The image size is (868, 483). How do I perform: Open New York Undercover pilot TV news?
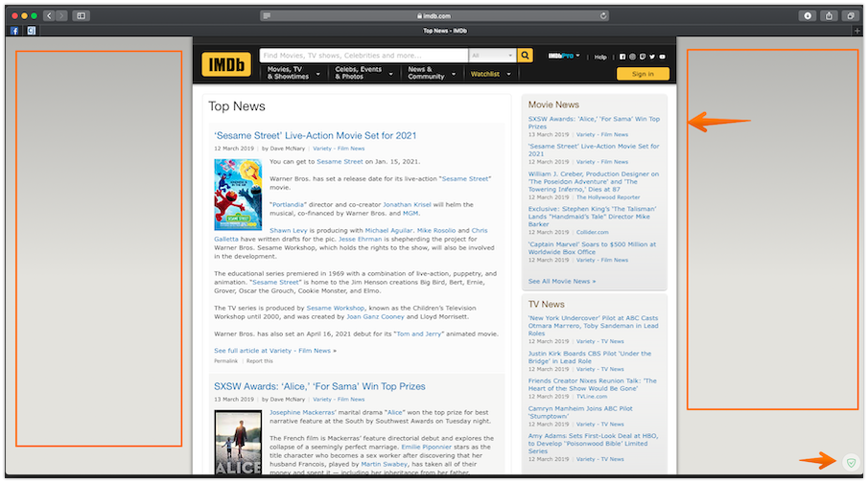pos(593,326)
